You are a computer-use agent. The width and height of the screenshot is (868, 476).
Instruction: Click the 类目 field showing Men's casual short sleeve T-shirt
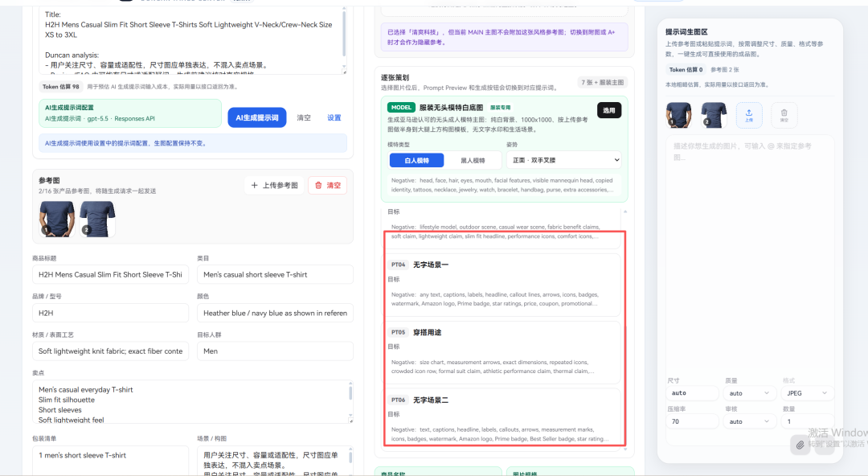click(275, 274)
